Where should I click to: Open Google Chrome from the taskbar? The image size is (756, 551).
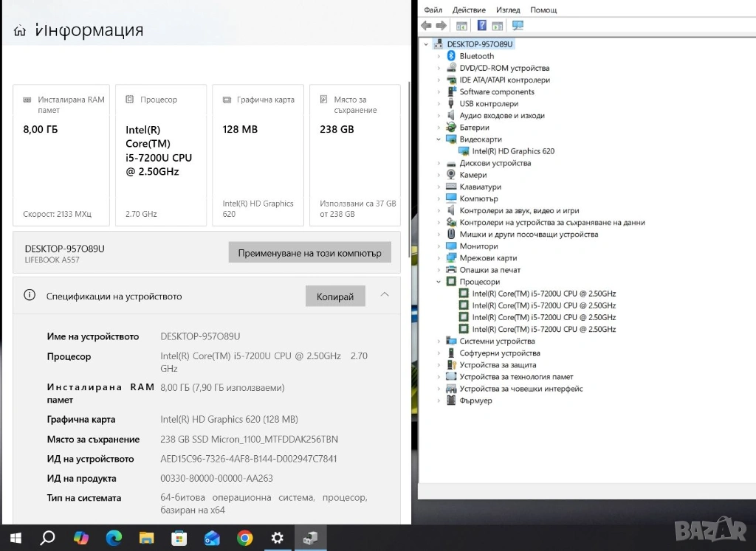[x=245, y=538]
